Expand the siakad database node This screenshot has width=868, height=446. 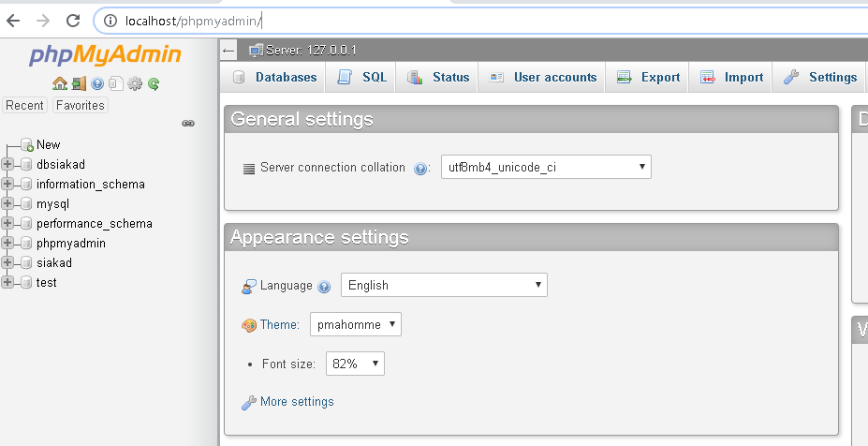[7, 262]
